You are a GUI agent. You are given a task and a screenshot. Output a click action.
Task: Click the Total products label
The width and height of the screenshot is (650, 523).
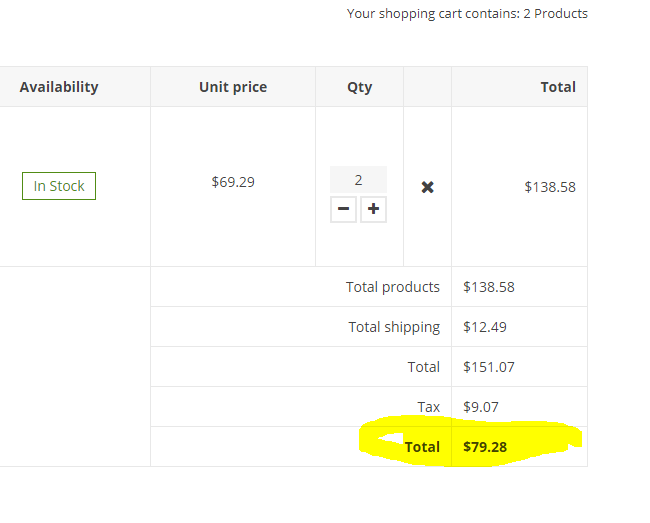tap(392, 287)
